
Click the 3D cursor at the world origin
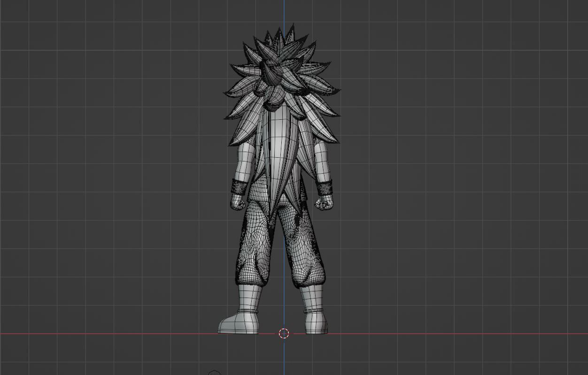tap(284, 333)
